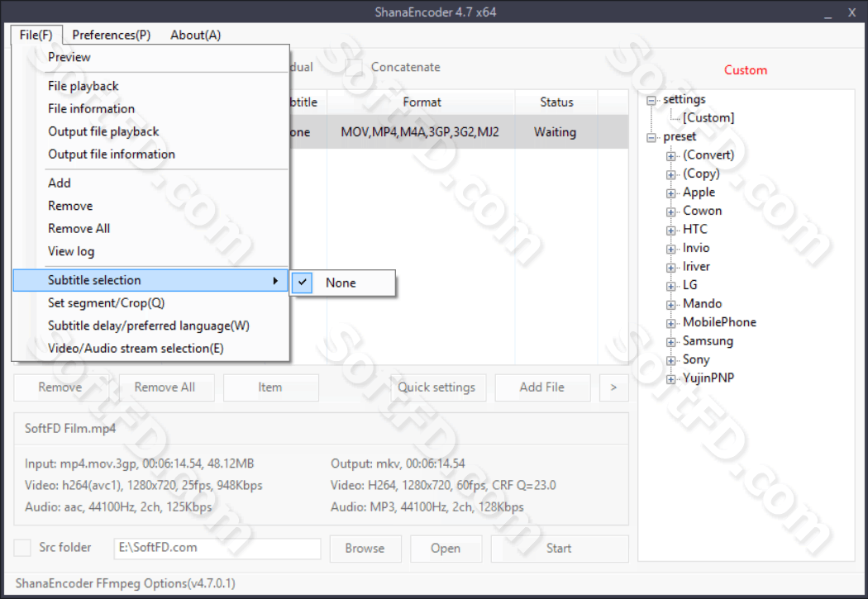Select the MOV,MP4,M4A,3GP,3G2,MJ2 format cell
This screenshot has width=868, height=599.
(420, 132)
